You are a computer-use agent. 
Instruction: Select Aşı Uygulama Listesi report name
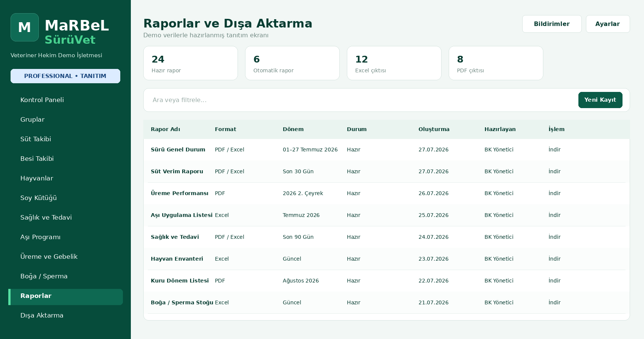[182, 215]
